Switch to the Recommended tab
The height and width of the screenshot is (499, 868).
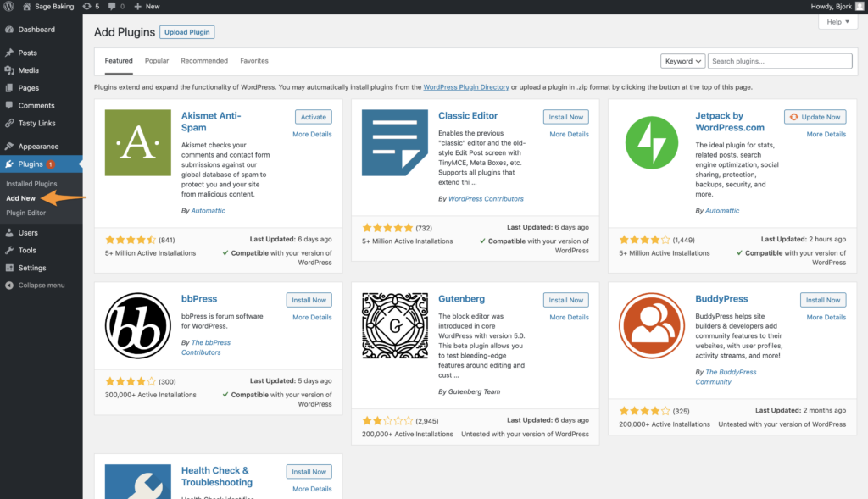point(204,61)
